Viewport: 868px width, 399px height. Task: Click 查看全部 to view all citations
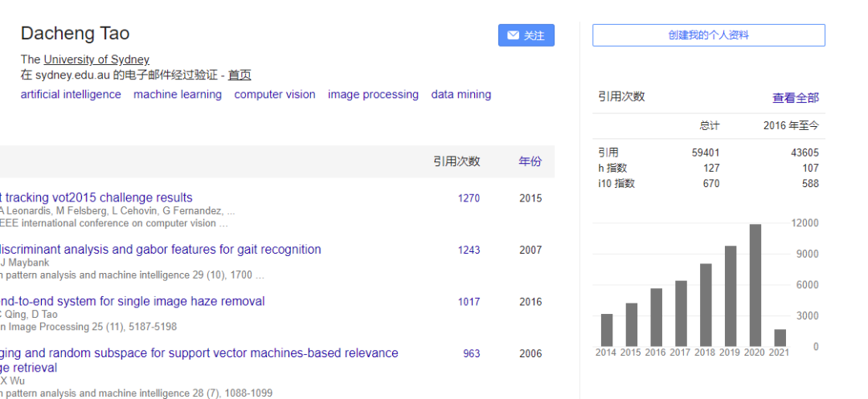pyautogui.click(x=795, y=98)
